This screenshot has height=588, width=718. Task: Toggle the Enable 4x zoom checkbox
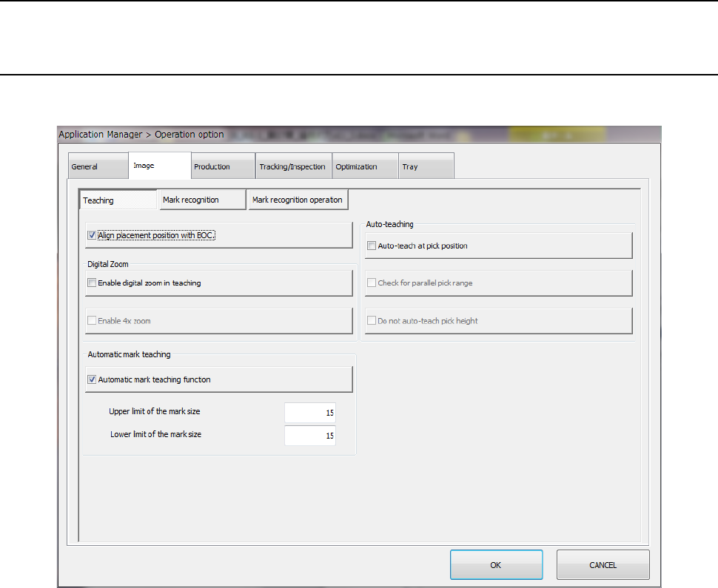[x=92, y=321]
